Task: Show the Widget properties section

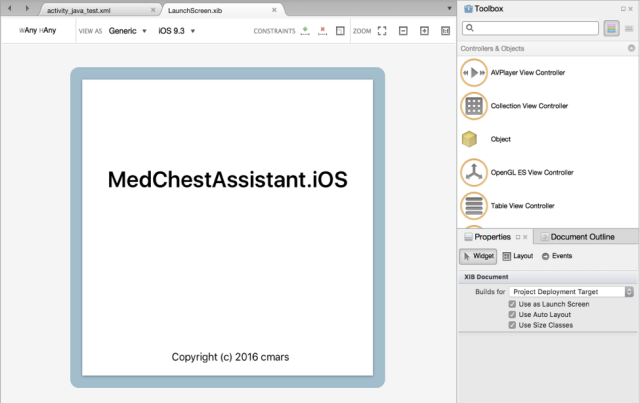Action: 478,256
